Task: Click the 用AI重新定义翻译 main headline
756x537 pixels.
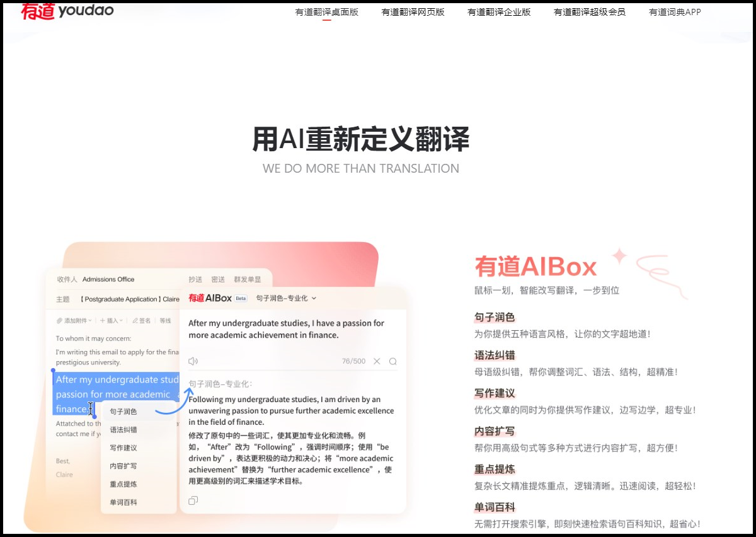Action: point(361,139)
